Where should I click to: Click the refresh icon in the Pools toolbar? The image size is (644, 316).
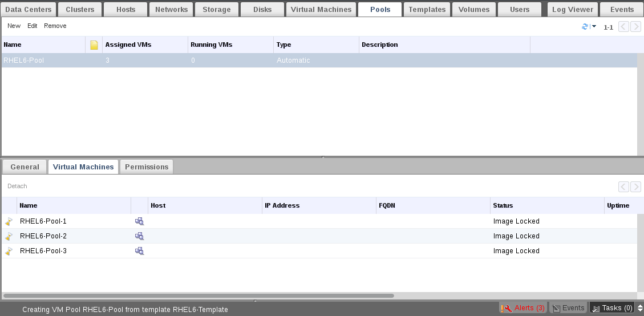coord(585,27)
